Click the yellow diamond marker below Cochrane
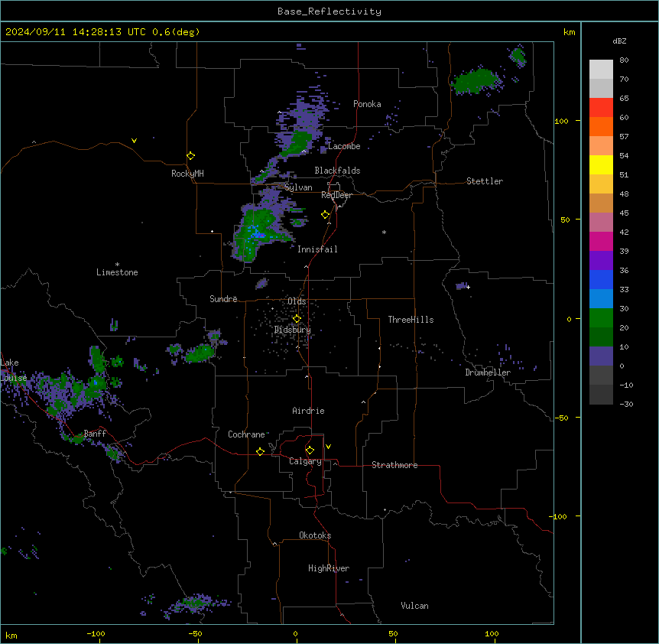The width and height of the screenshot is (659, 644). coord(260,451)
